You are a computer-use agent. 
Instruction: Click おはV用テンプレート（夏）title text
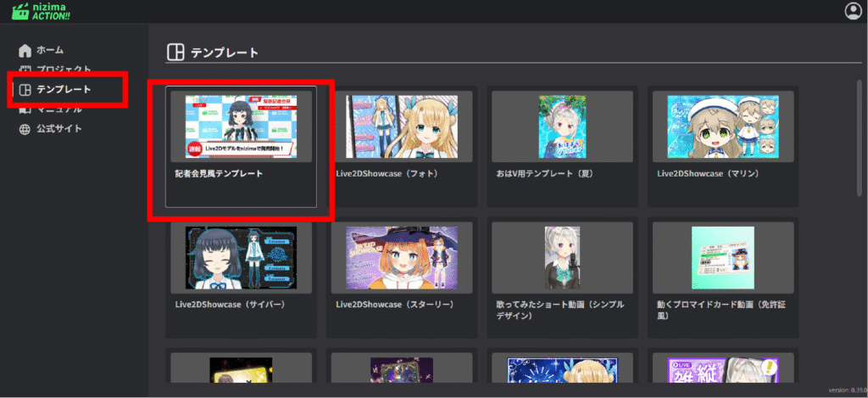click(x=546, y=173)
